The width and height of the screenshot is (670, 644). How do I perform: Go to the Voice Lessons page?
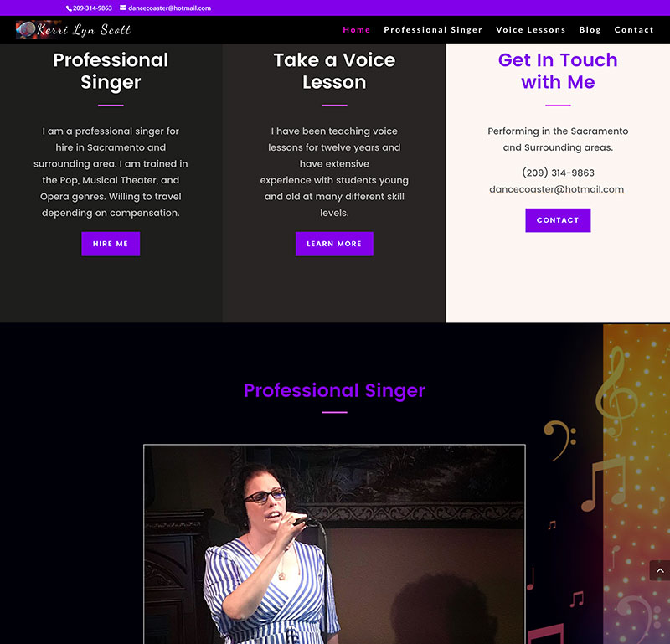click(x=531, y=30)
